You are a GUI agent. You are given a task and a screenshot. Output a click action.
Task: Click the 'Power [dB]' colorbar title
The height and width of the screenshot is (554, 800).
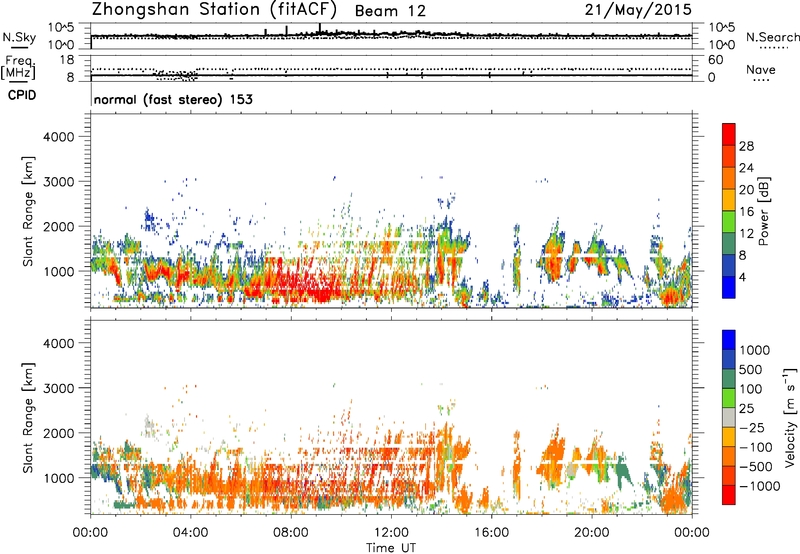[x=763, y=211]
